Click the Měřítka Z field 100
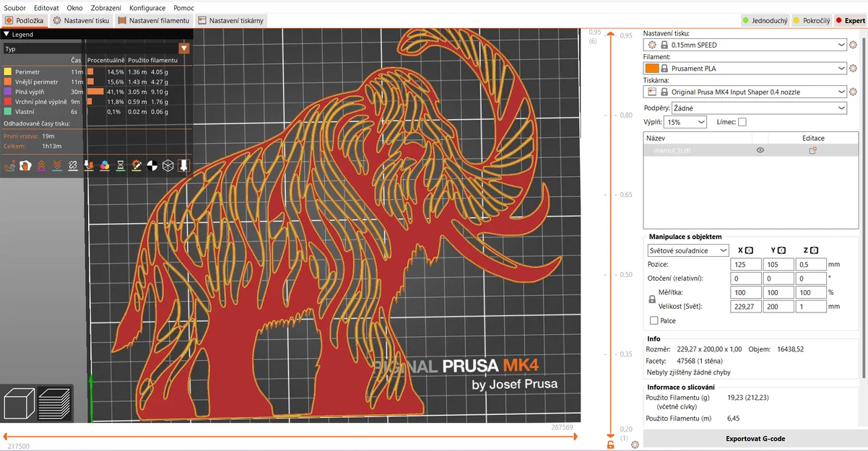Screen dimensions: 868x451 point(811,292)
